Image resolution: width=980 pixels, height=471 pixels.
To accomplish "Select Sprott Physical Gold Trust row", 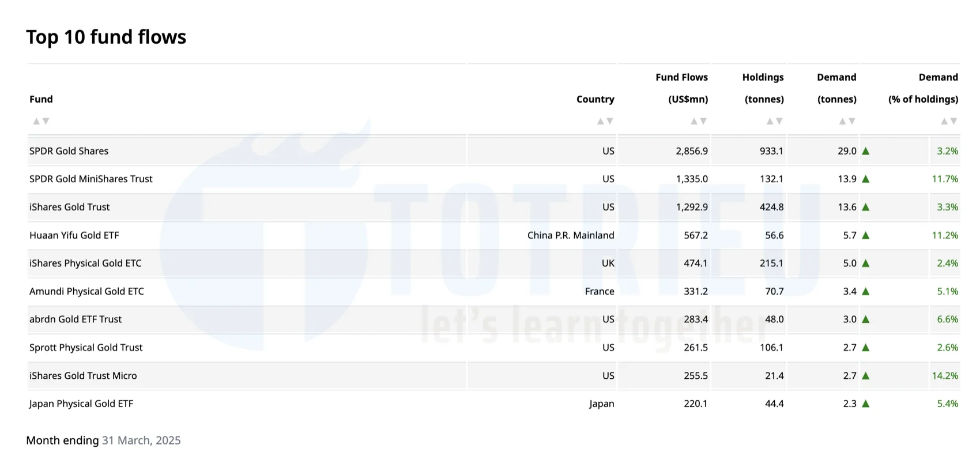I will click(x=86, y=348).
